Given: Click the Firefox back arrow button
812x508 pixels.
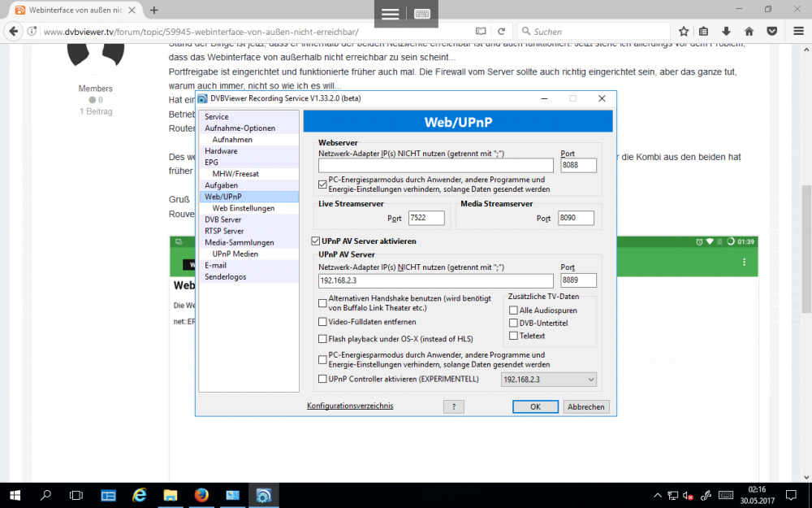Looking at the screenshot, I should 14,32.
